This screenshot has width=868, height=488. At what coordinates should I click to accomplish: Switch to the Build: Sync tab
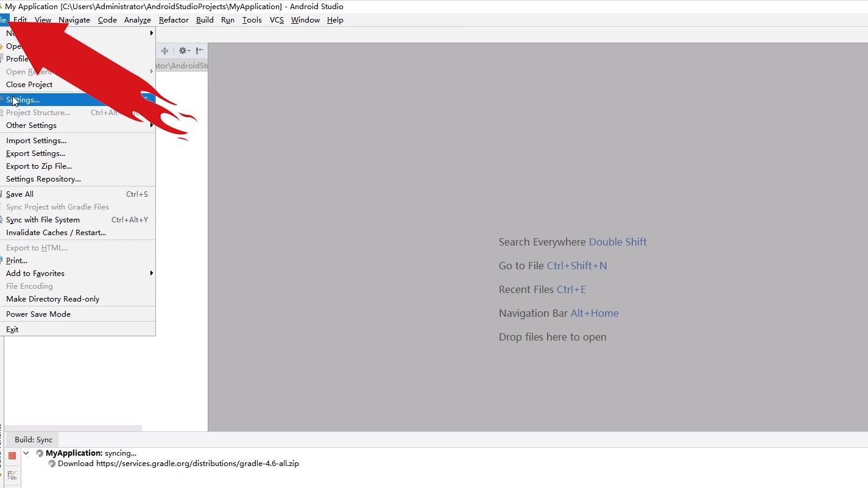click(x=34, y=440)
